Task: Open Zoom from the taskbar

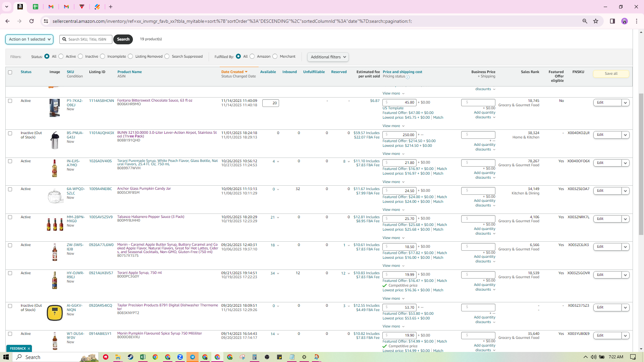Action: point(180,357)
